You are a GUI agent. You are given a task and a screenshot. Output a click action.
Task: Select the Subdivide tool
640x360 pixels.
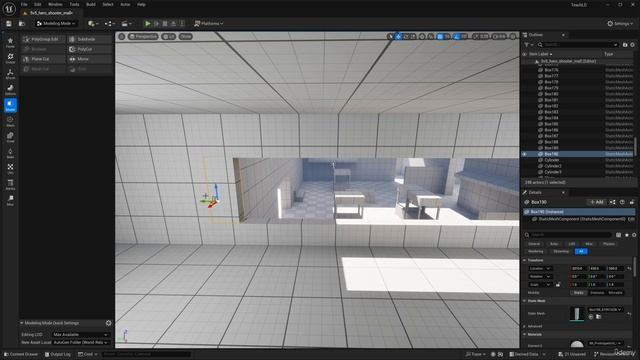point(89,39)
